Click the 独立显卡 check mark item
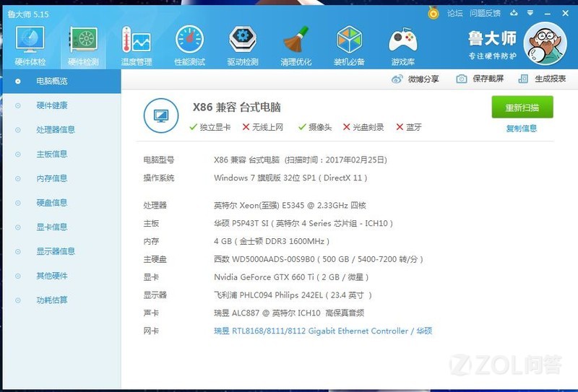Image resolution: width=578 pixels, height=392 pixels. [x=210, y=127]
